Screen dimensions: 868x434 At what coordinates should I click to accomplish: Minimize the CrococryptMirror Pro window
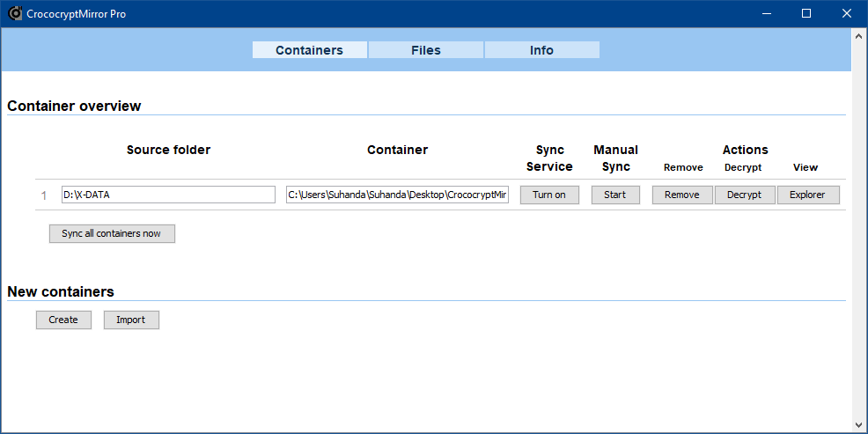coord(766,13)
